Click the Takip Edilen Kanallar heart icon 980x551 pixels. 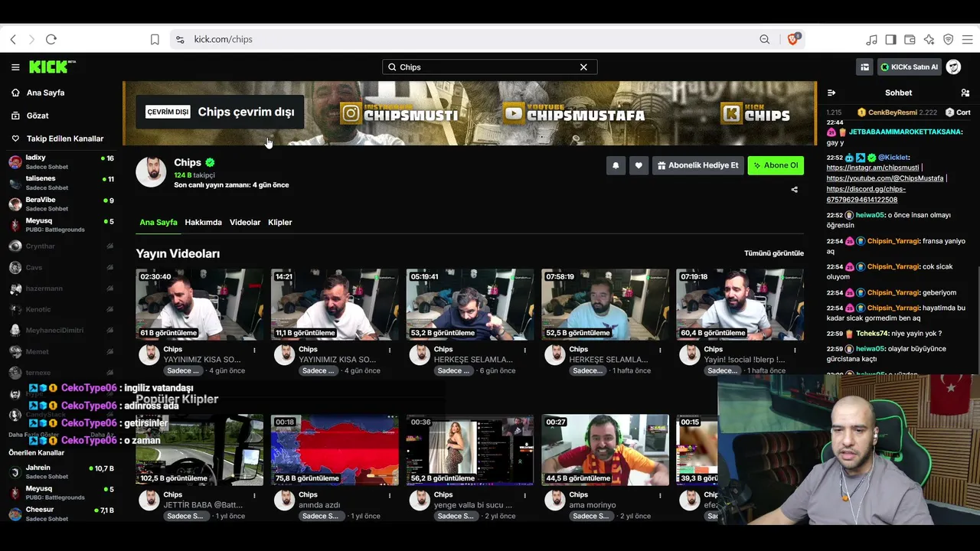click(15, 139)
